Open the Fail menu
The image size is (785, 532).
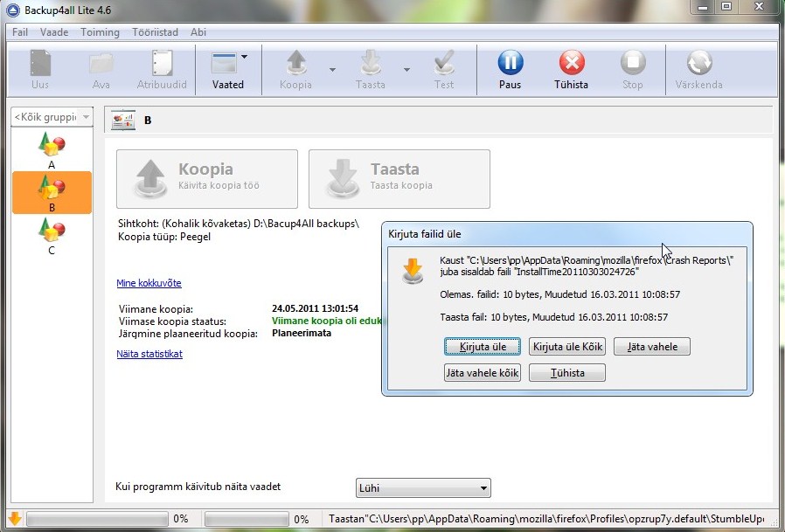[x=20, y=32]
